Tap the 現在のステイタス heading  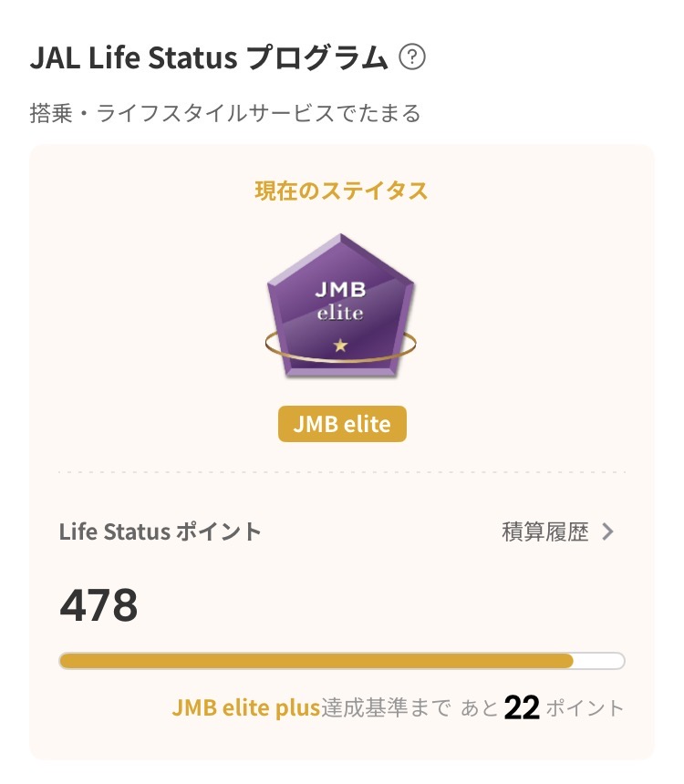tap(341, 191)
